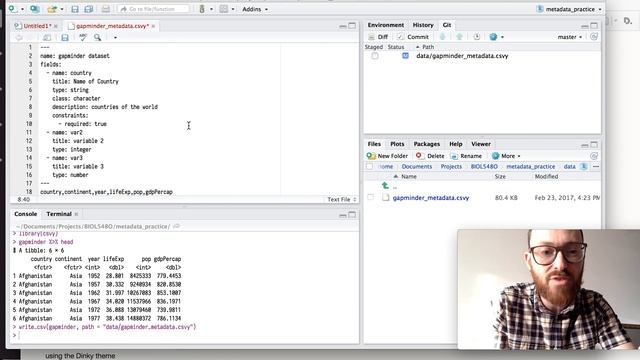Open the Text File type selector
This screenshot has height=360, width=640.
(342, 199)
